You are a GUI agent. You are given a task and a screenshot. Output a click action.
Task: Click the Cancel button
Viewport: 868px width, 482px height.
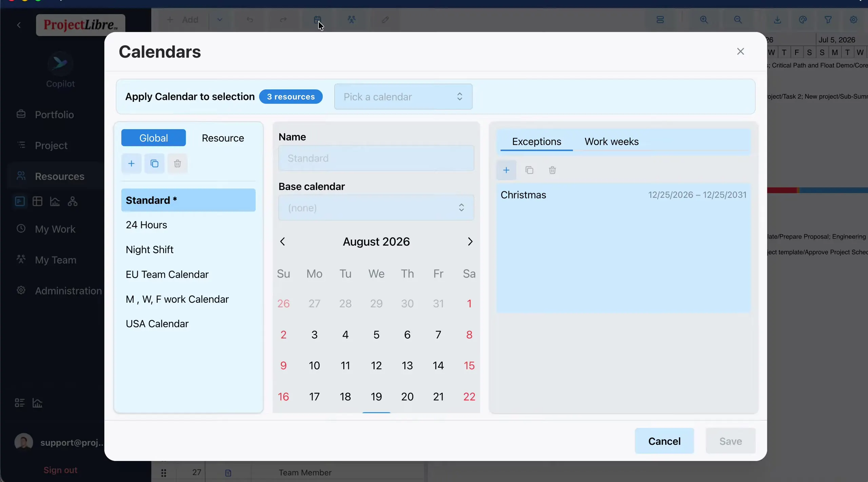click(x=664, y=441)
